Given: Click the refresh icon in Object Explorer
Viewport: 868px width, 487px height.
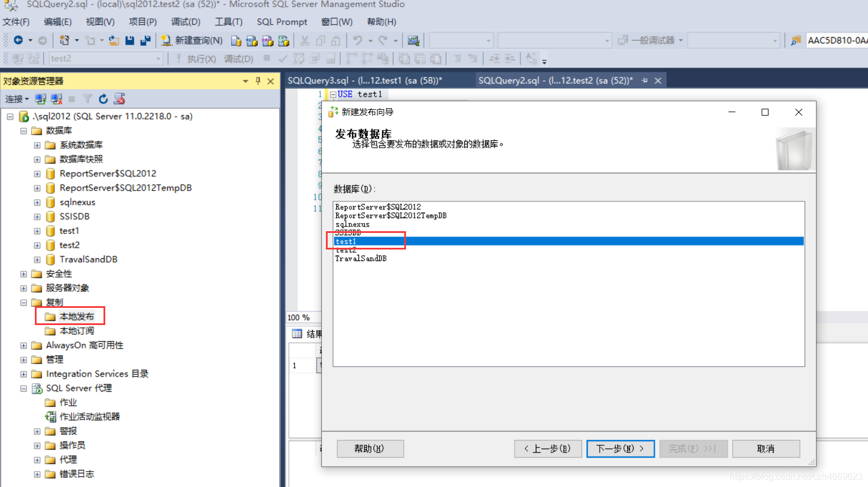Looking at the screenshot, I should coord(103,99).
